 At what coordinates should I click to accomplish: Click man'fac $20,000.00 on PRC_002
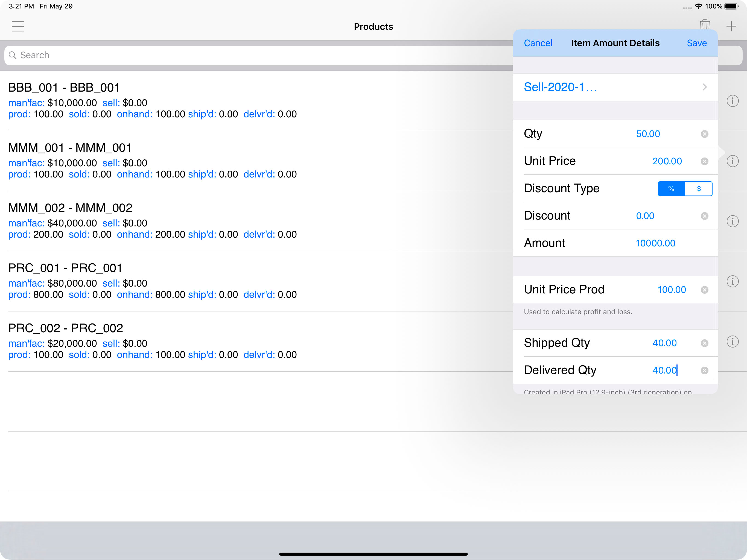point(52,343)
